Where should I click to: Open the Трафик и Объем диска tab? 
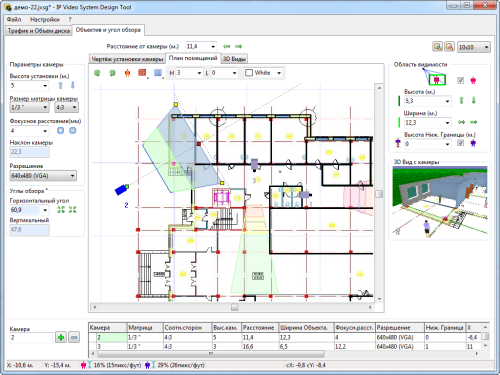[x=39, y=31]
